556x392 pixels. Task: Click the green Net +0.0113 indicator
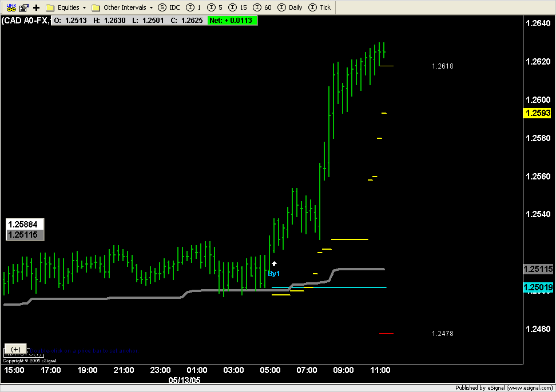tap(231, 21)
